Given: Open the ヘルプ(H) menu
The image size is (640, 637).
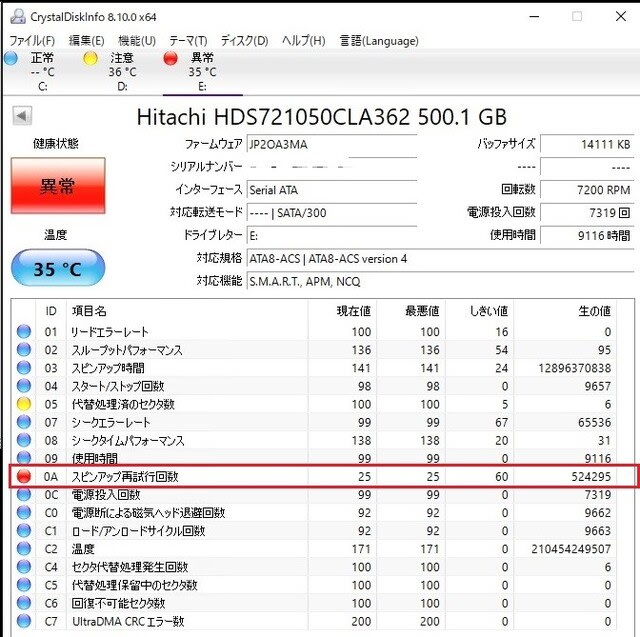Looking at the screenshot, I should 303,41.
